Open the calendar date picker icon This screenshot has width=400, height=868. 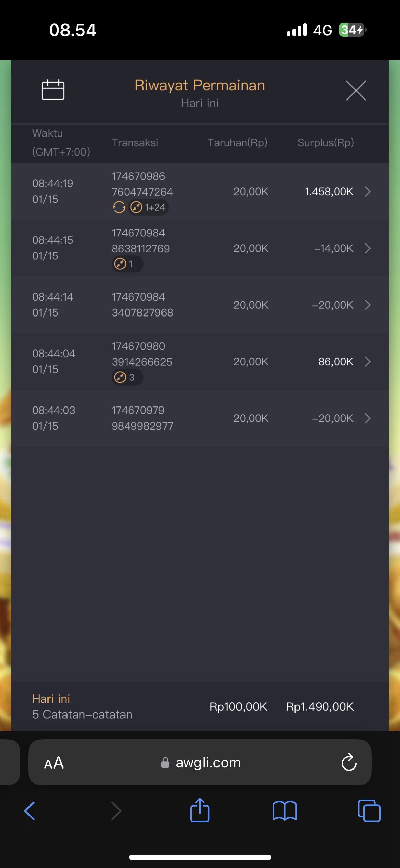(x=53, y=90)
